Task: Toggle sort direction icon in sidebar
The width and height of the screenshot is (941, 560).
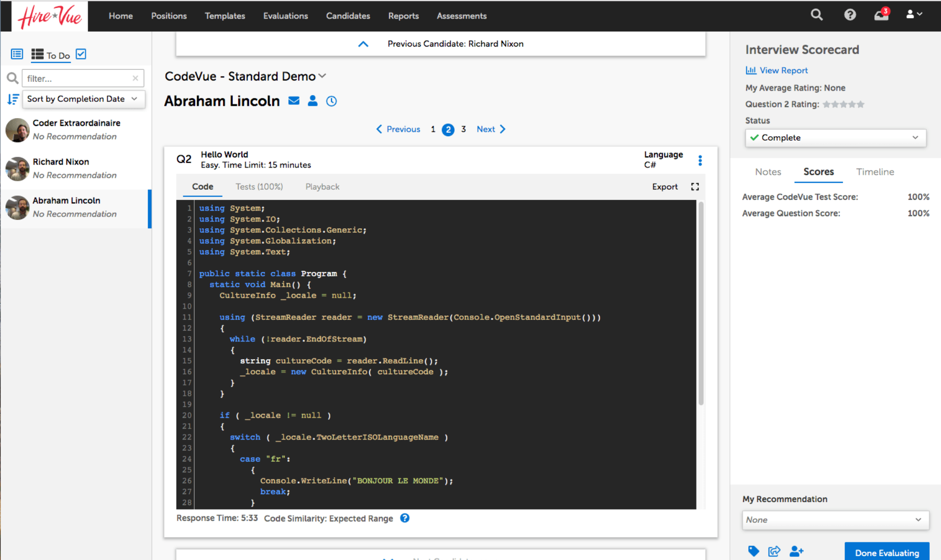Action: (13, 99)
